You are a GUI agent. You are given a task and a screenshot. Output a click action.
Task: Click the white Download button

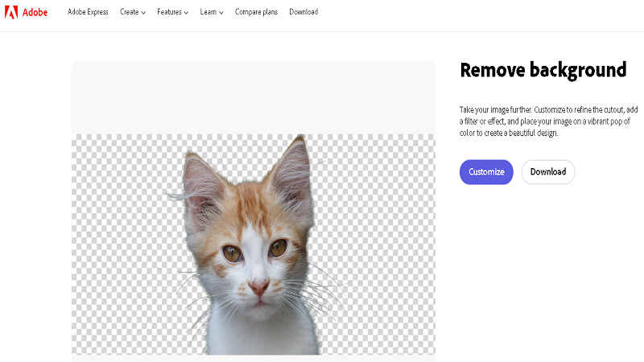pos(548,172)
